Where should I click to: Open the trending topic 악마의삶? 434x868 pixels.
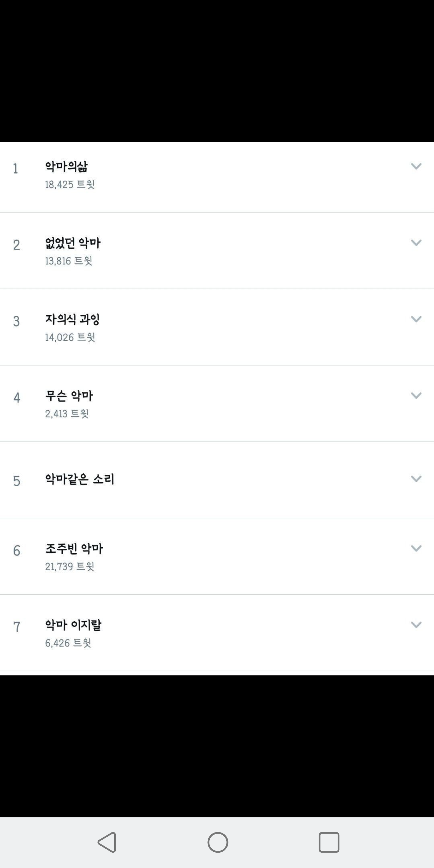pos(66,166)
